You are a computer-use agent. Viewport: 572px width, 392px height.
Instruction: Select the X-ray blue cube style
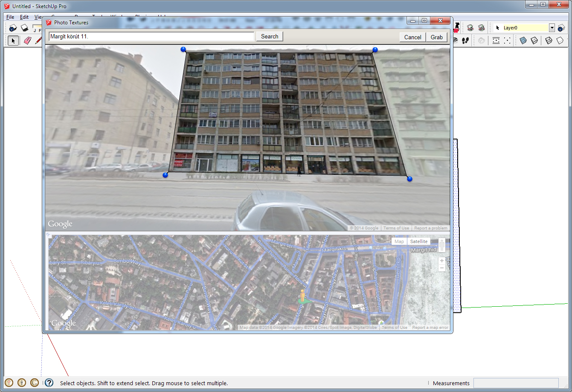523,41
